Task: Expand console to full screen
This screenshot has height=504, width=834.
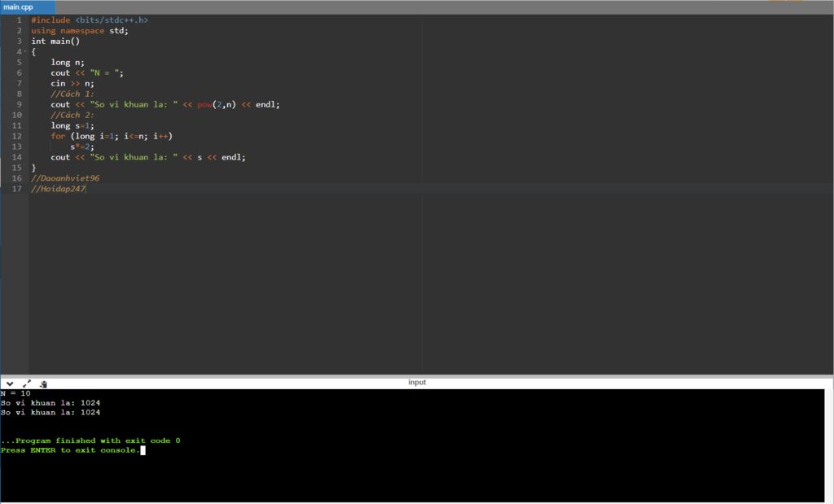Action: [x=27, y=383]
